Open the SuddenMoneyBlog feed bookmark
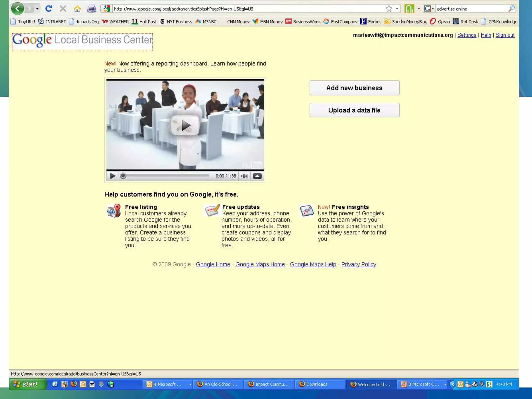532x399 pixels. click(x=406, y=22)
